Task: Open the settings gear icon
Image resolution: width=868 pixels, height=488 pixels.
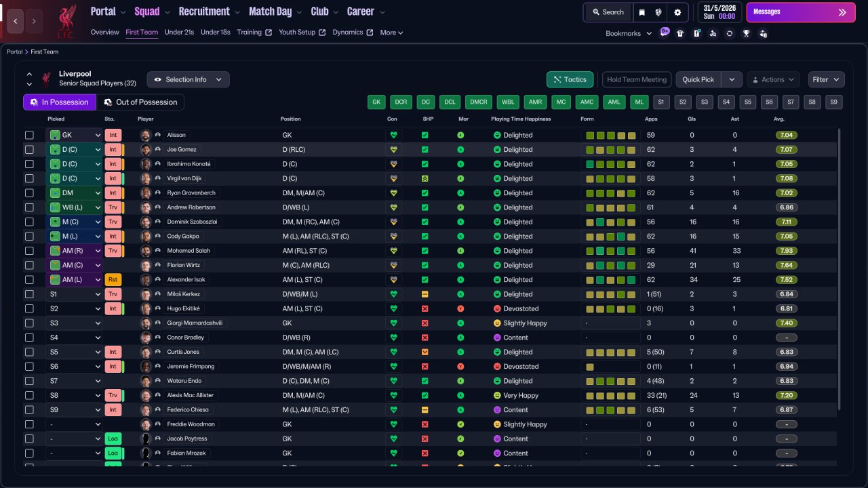Action: tap(677, 12)
